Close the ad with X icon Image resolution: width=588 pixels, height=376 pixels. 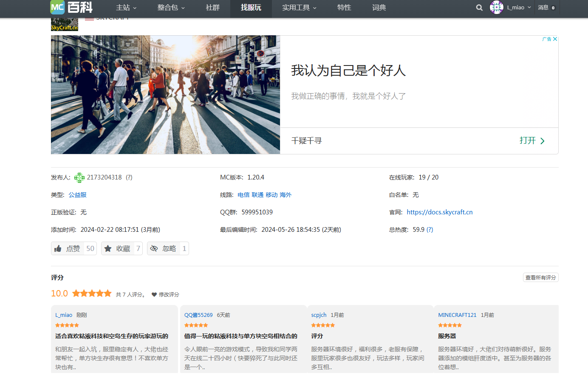pos(555,39)
